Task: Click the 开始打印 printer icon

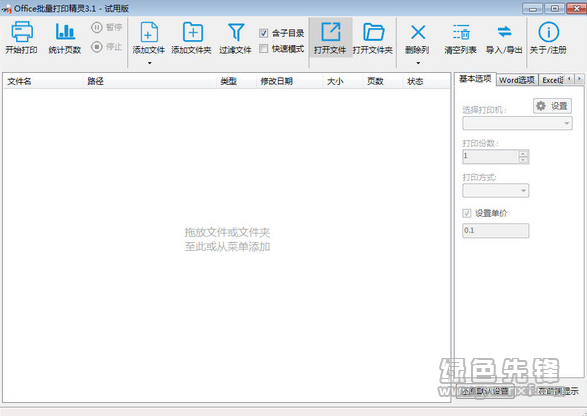Action: [x=22, y=32]
